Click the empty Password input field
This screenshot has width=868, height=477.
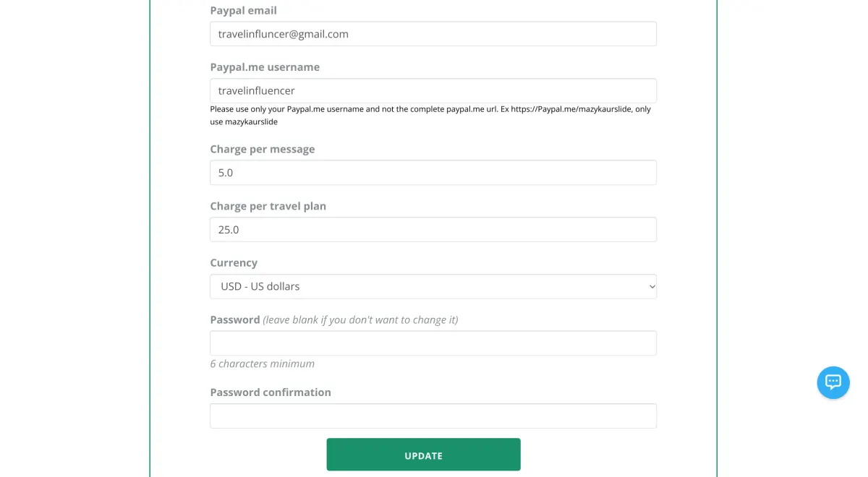pos(433,343)
